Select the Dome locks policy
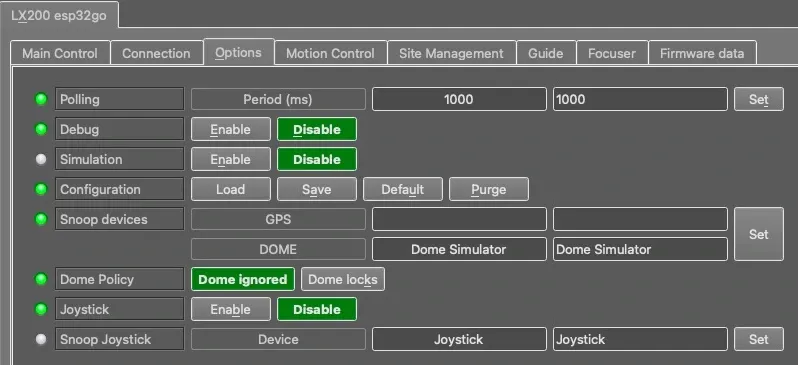This screenshot has height=365, width=798. point(343,279)
